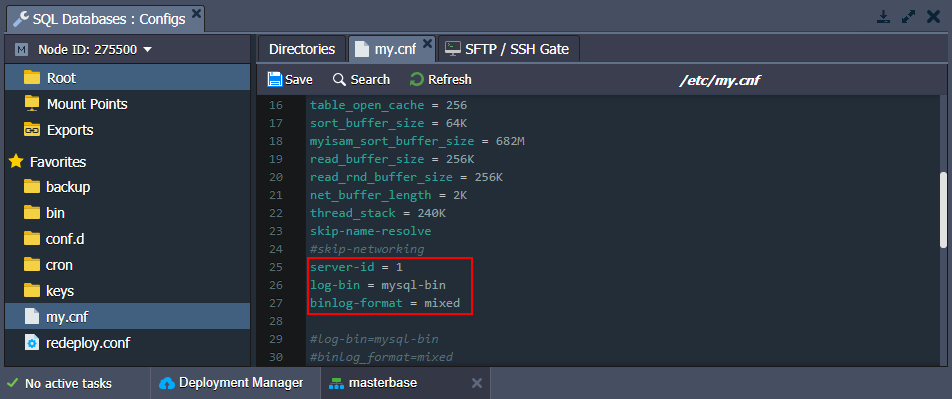Click the terminal icon on SFTP tab

(x=452, y=49)
